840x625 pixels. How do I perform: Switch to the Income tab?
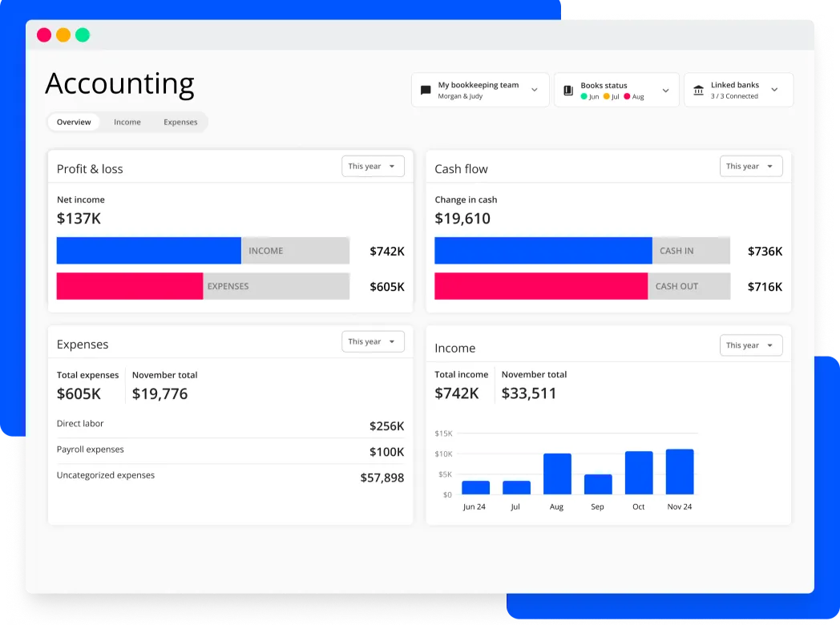[127, 122]
